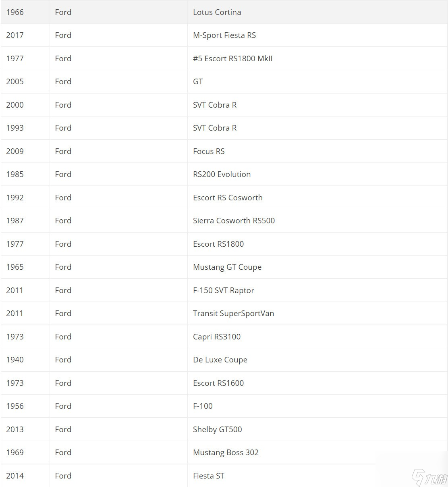This screenshot has width=448, height=487.
Task: Click the 1956 year for F-100
Action: pyautogui.click(x=15, y=406)
